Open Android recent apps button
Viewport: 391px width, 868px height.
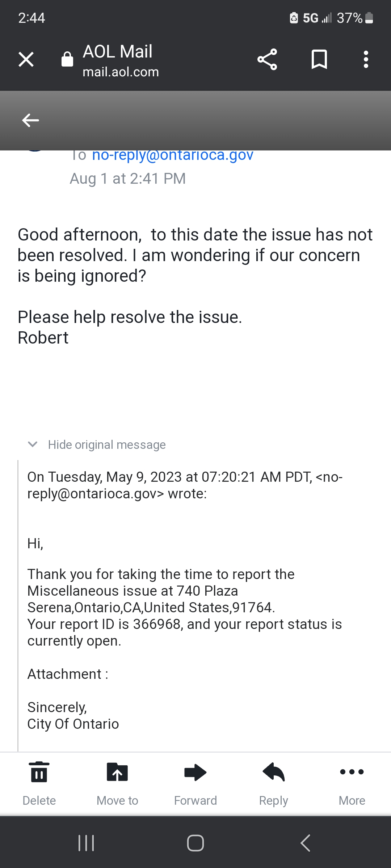(x=86, y=843)
